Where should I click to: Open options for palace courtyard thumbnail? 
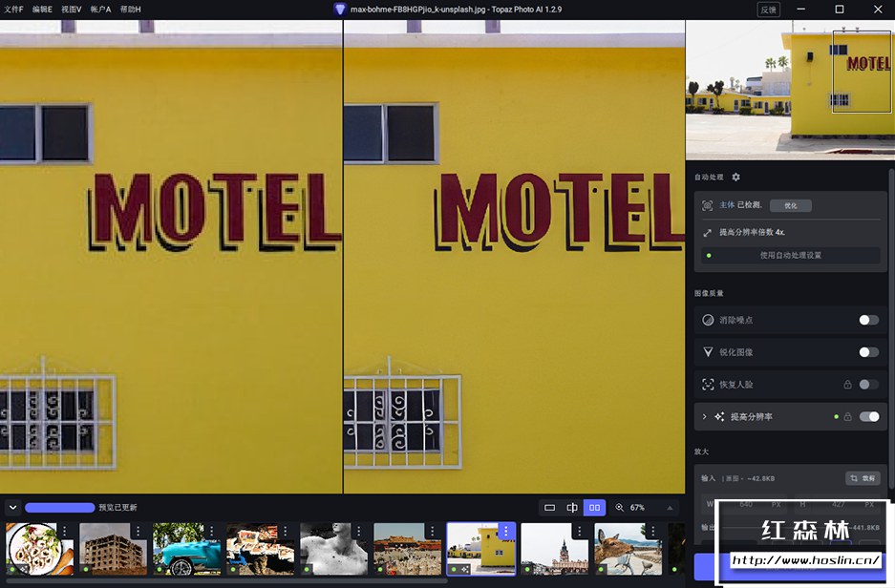point(433,532)
